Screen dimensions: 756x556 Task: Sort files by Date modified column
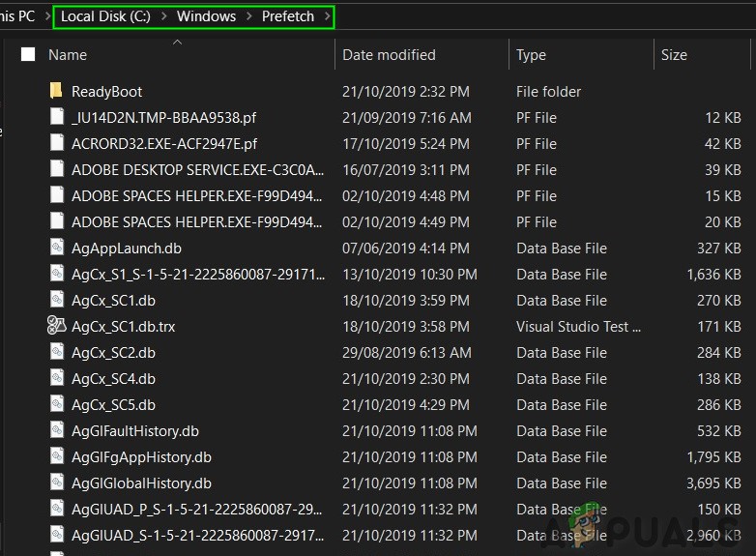coord(389,55)
